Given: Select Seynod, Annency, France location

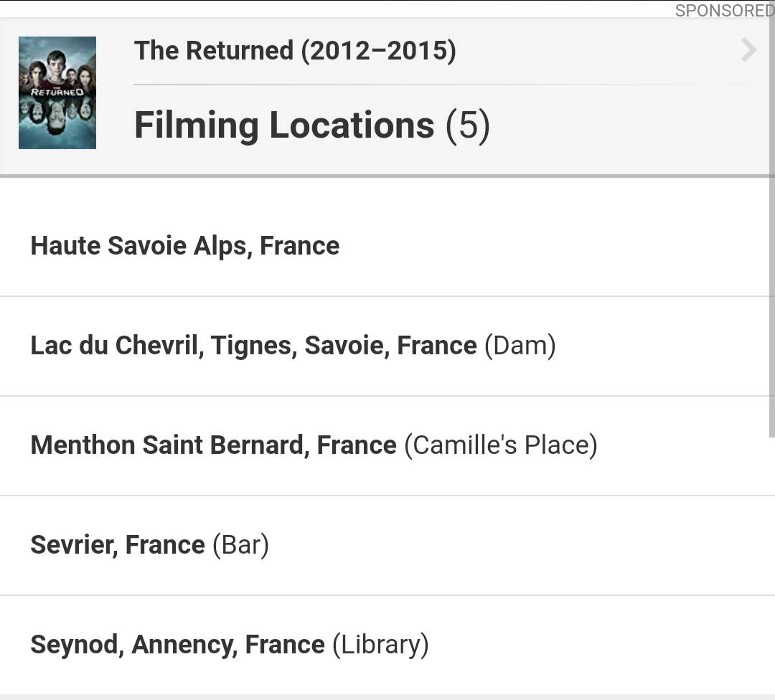Looking at the screenshot, I should (177, 645).
